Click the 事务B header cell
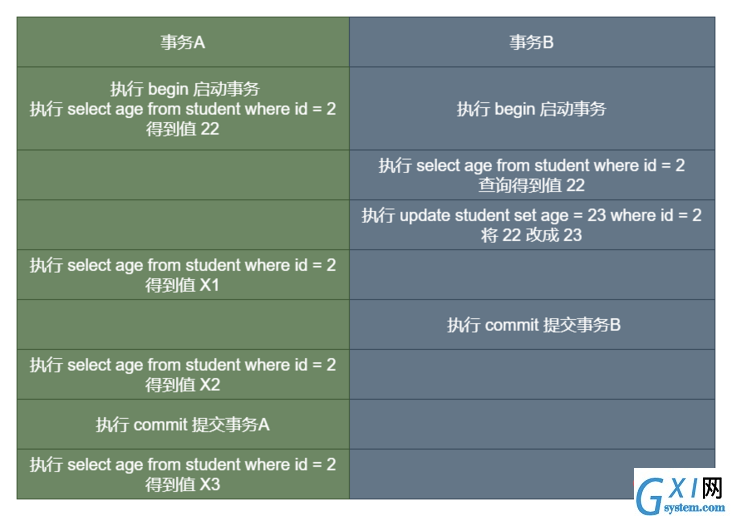Image resolution: width=732 pixels, height=516 pixels. (532, 42)
